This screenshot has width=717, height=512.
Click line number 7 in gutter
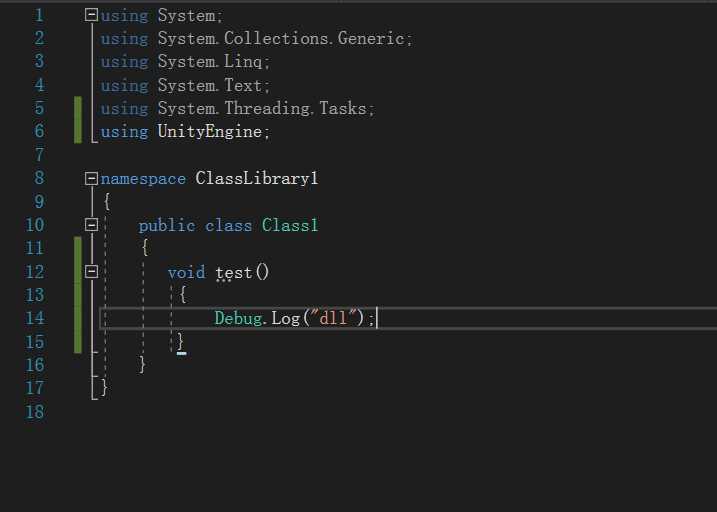39,155
